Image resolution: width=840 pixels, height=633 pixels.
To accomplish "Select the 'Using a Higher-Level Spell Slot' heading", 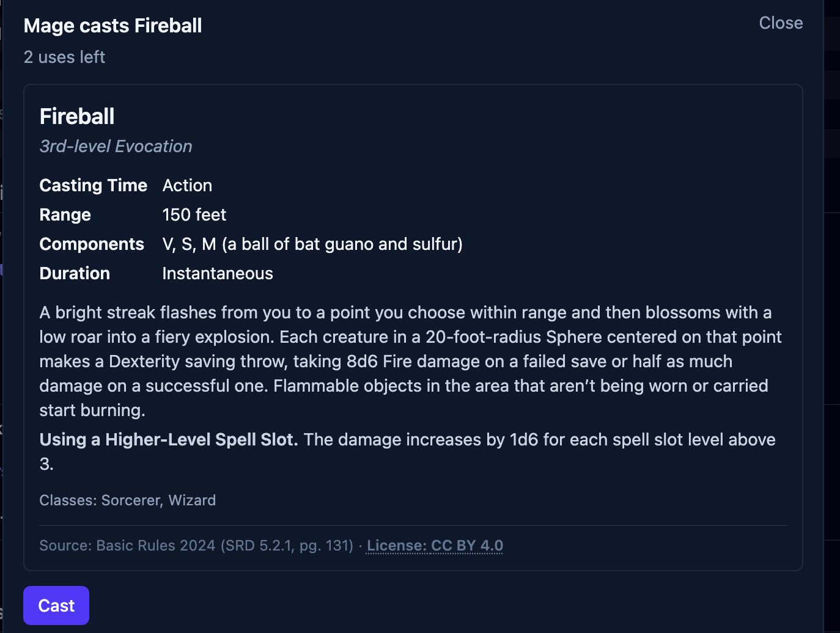I will click(x=169, y=440).
